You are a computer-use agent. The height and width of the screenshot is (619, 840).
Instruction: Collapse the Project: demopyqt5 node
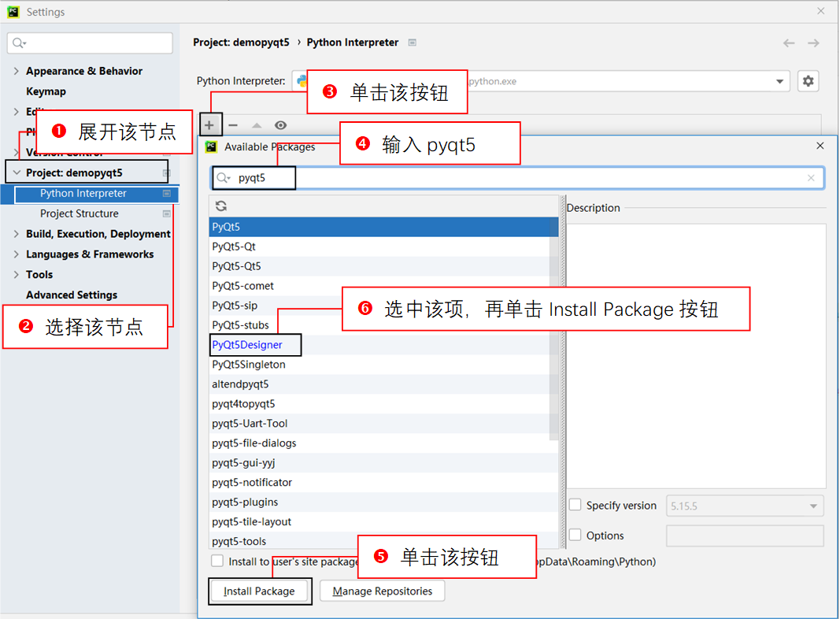(17, 172)
